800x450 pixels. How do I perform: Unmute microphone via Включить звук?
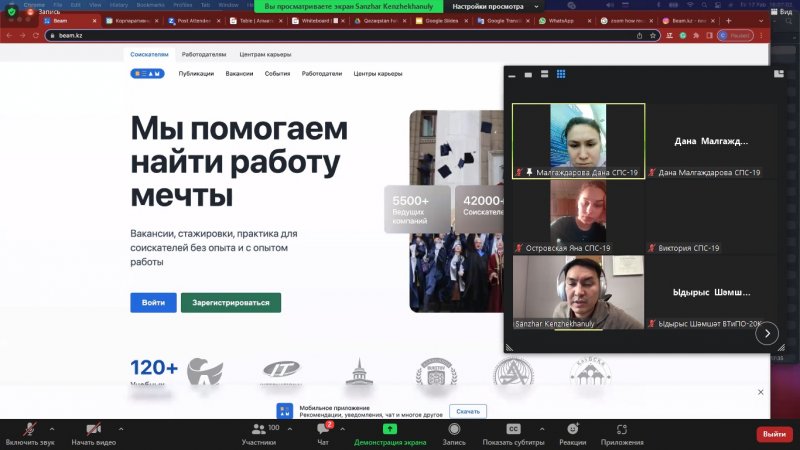click(30, 435)
